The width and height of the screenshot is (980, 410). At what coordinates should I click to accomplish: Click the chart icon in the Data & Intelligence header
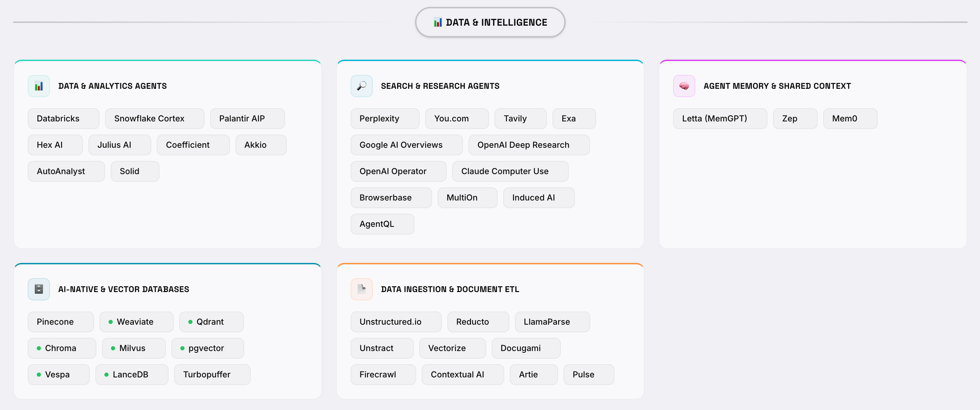pyautogui.click(x=438, y=23)
